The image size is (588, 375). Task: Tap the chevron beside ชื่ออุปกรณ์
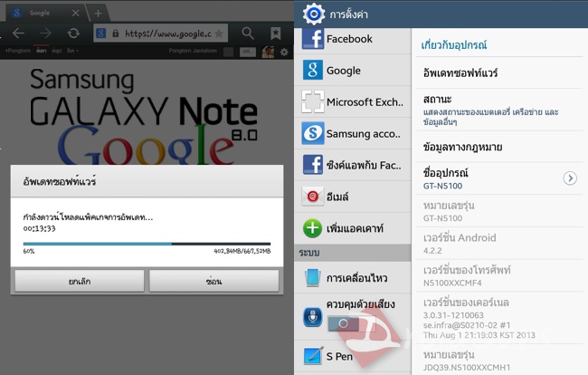tap(570, 178)
